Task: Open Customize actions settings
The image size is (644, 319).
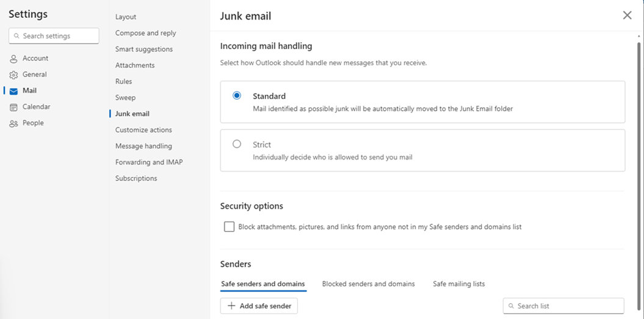Action: tap(143, 130)
